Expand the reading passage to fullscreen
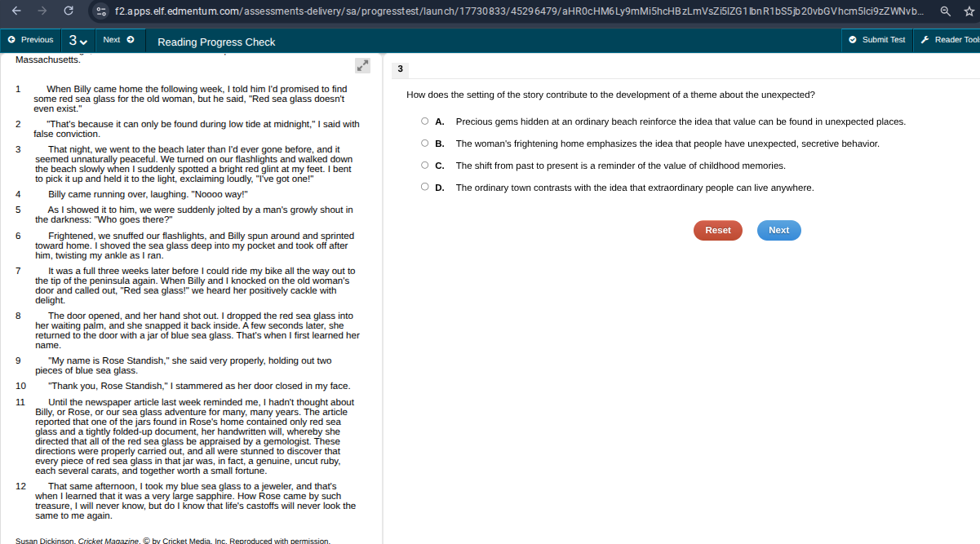Viewport: 980px width, 544px height. pyautogui.click(x=363, y=65)
